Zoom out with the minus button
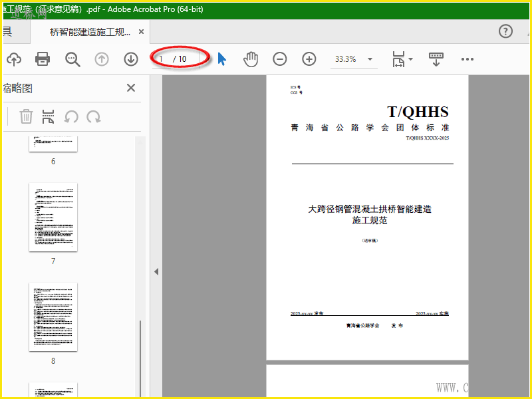 280,59
